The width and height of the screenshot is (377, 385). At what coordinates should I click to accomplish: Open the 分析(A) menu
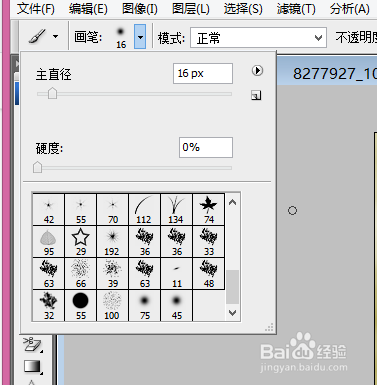350,9
